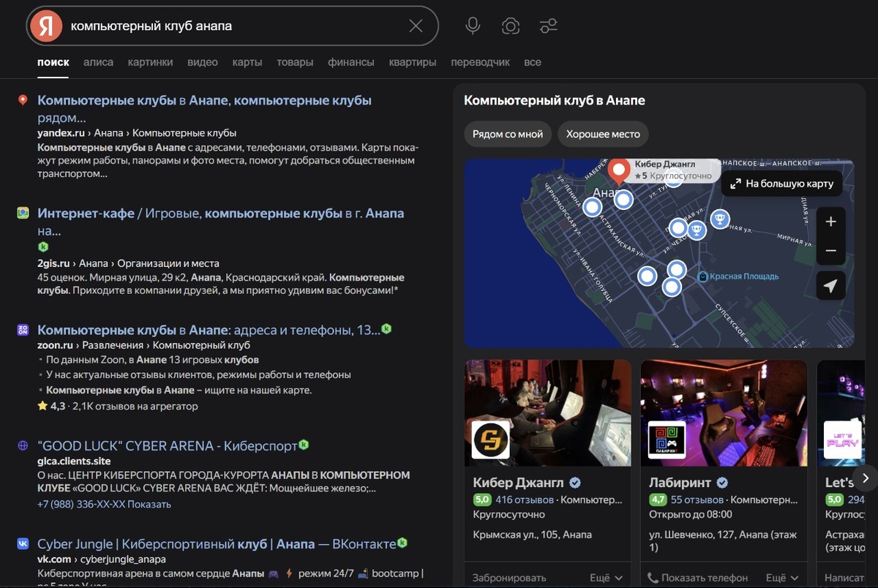Zoom in on the map
The width and height of the screenshot is (878, 588).
click(830, 222)
